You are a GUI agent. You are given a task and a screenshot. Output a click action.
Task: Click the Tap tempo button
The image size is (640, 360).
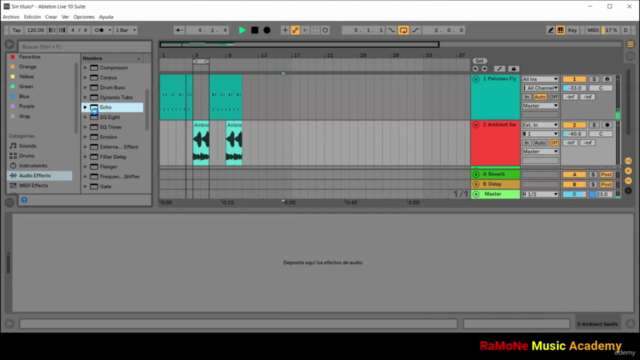pos(16,30)
